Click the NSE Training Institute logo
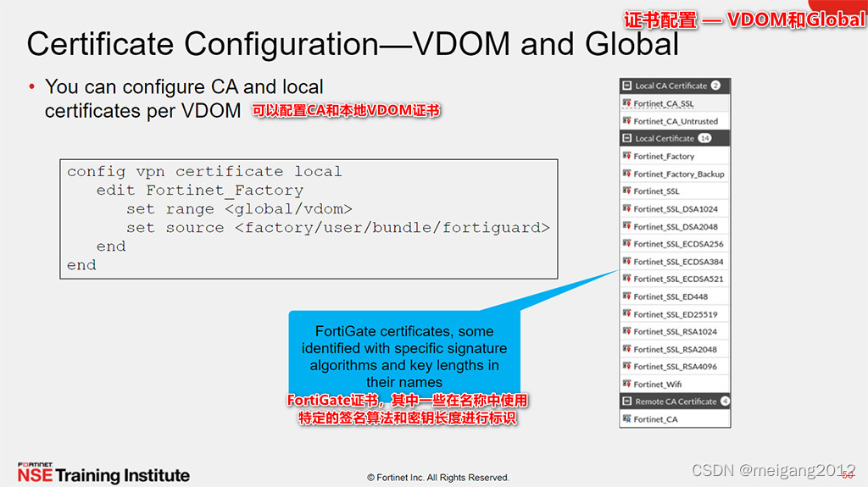This screenshot has height=487, width=868. (x=103, y=473)
